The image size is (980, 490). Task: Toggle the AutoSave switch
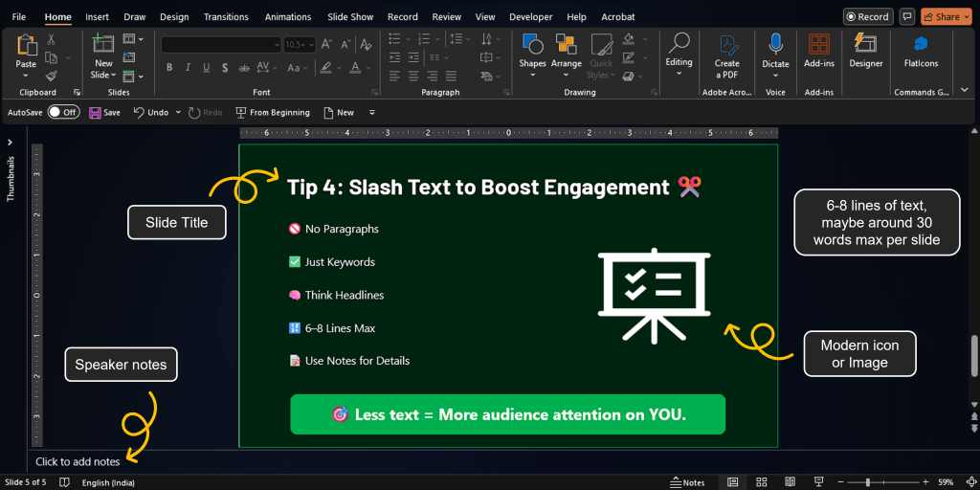[63, 112]
